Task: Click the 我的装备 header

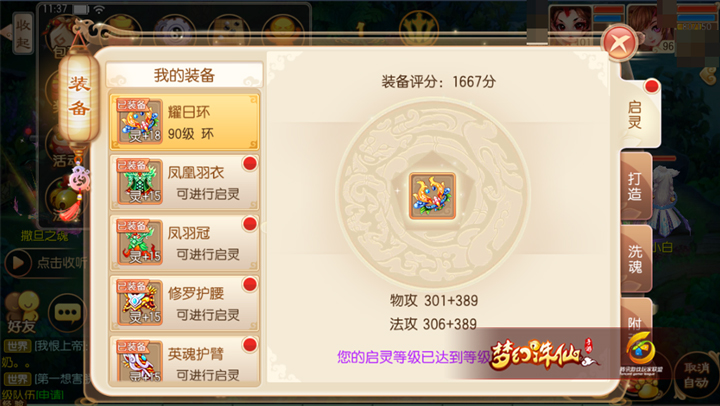Action: pos(185,75)
